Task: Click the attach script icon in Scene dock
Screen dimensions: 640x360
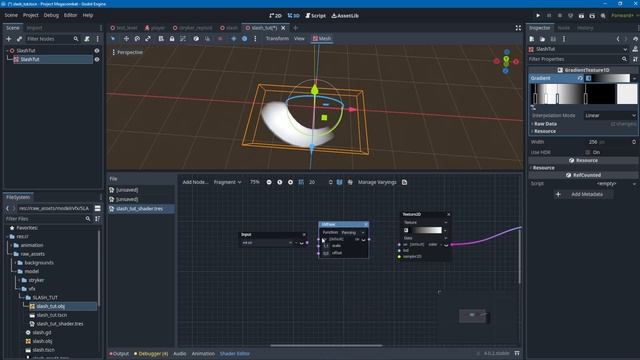Action: coord(87,39)
